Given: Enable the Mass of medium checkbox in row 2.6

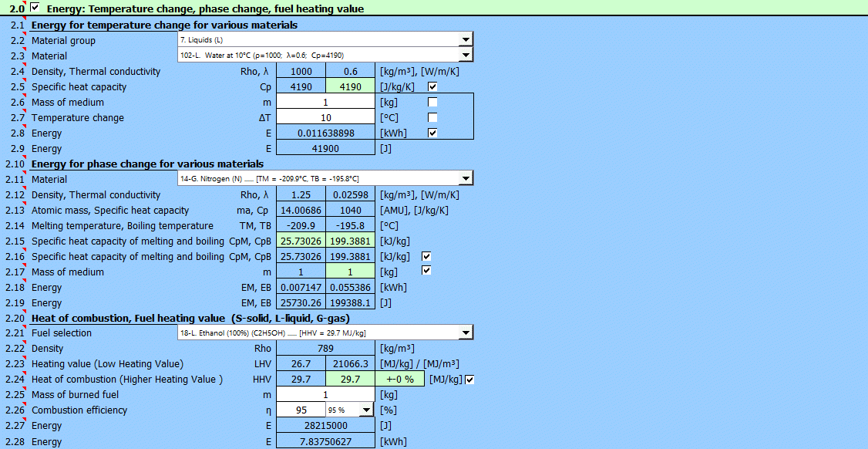Looking at the screenshot, I should pos(432,103).
